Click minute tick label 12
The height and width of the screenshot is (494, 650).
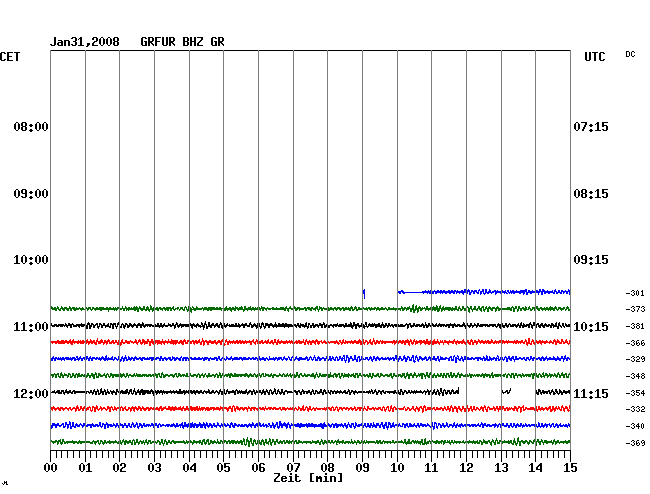coord(466,468)
